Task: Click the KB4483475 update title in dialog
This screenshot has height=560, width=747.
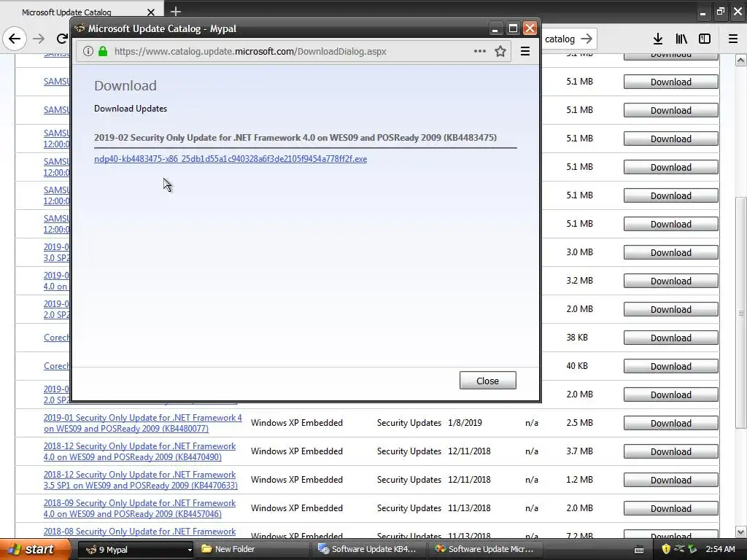Action: [295, 138]
